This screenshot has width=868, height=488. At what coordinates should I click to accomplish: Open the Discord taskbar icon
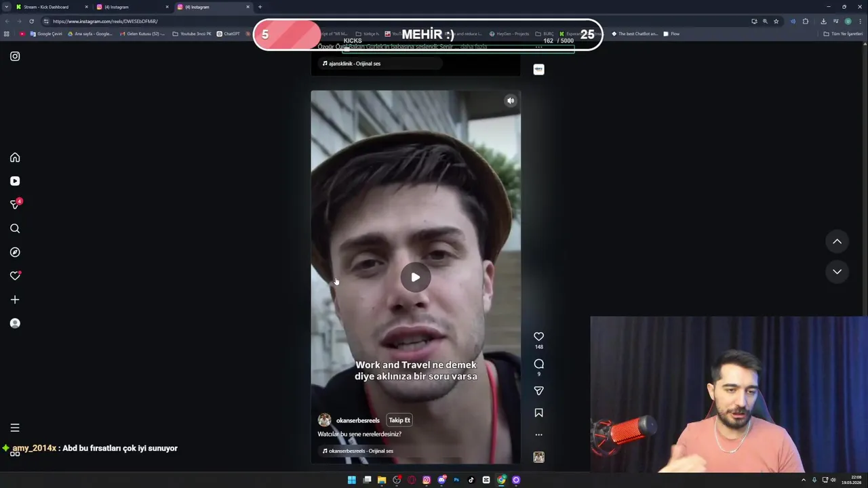(441, 480)
